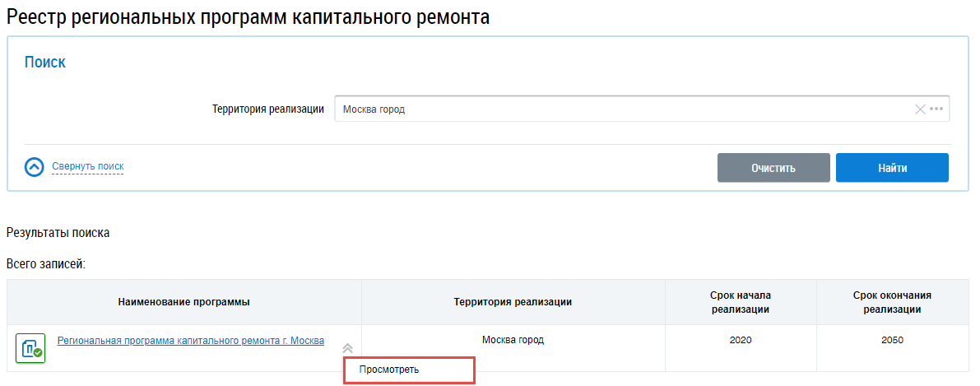Image resolution: width=980 pixels, height=386 pixels.
Task: Click the Свернуть поиск link
Action: coord(87,167)
